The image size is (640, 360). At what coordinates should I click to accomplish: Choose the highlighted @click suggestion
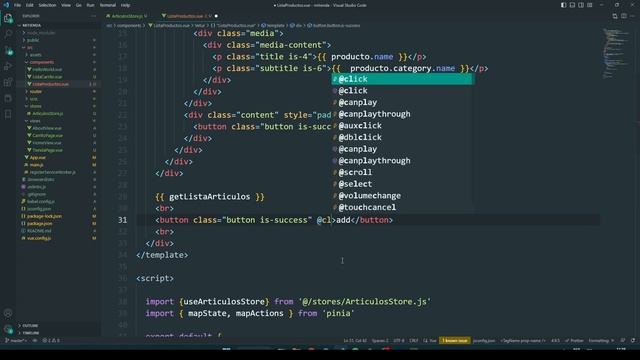[402, 79]
